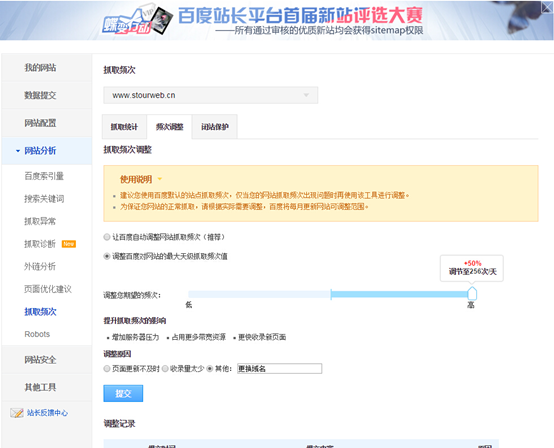Click the banner logo image
Screen dimensions: 554x448
point(138,20)
